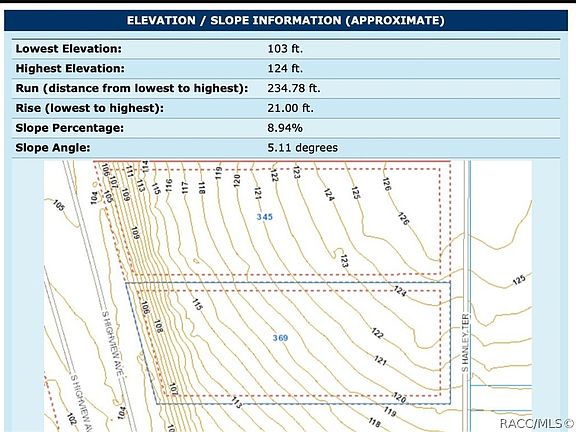Click the 125 contour label east of Hanley Ter
Image resolution: width=576 pixels, height=432 pixels.
[x=519, y=280]
